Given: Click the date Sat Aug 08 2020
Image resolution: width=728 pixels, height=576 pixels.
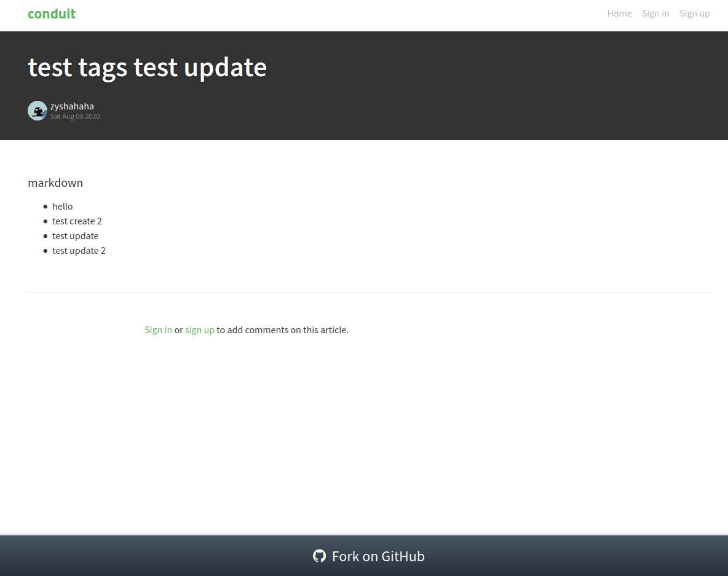Looking at the screenshot, I should tap(75, 117).
